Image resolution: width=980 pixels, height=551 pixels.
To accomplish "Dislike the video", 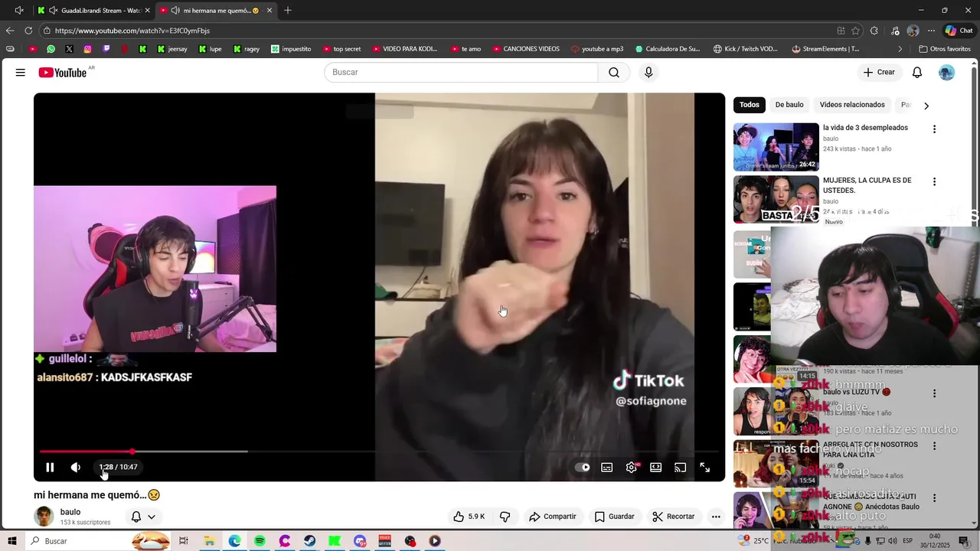I will [505, 517].
